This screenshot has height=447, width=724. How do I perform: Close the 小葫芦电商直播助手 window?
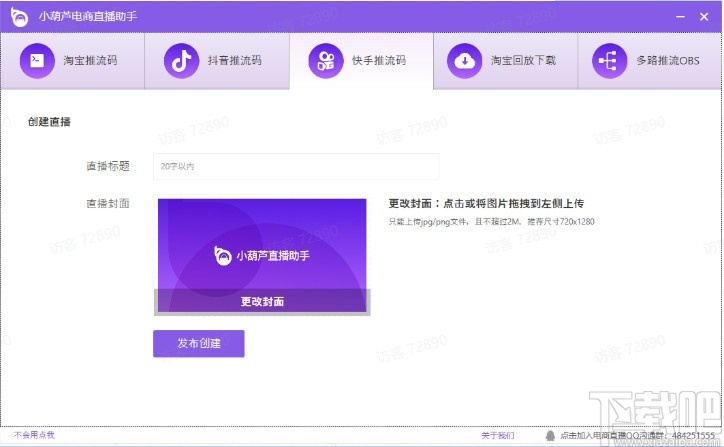[704, 17]
